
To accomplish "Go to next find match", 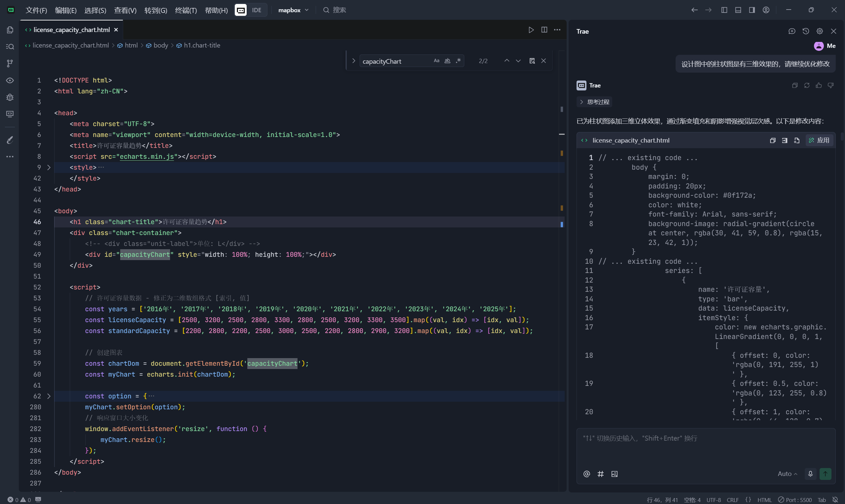I will tap(518, 61).
